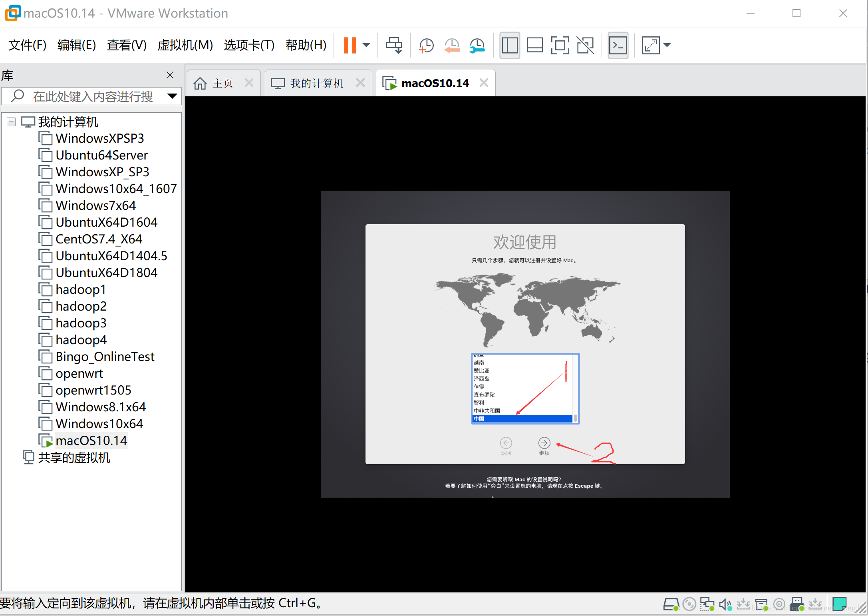Select Bingo_OnlineTest in the library
868x616 pixels.
[x=105, y=357]
